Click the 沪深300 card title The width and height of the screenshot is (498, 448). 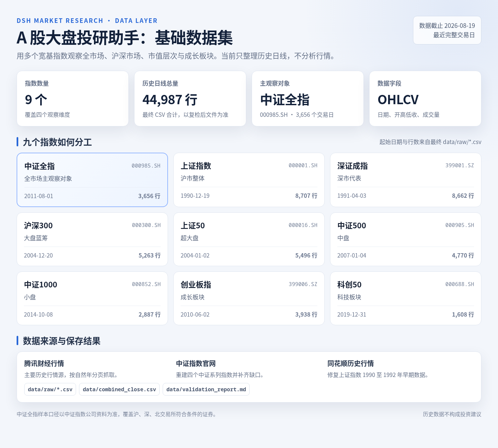coord(39,226)
